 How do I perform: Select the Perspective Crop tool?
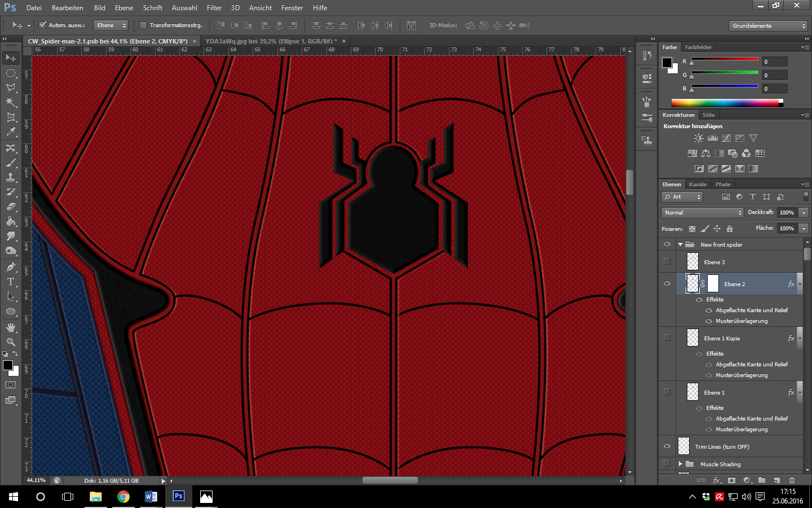tap(11, 117)
